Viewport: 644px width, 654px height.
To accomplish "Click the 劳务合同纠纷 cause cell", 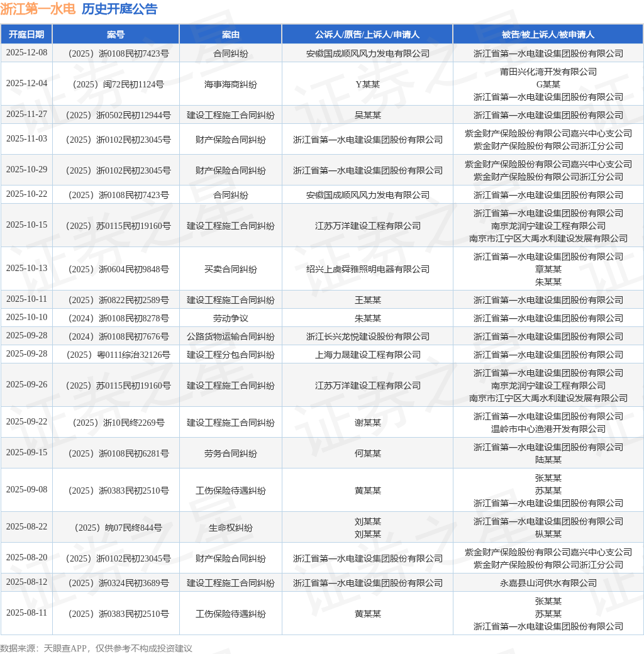I will (x=231, y=454).
